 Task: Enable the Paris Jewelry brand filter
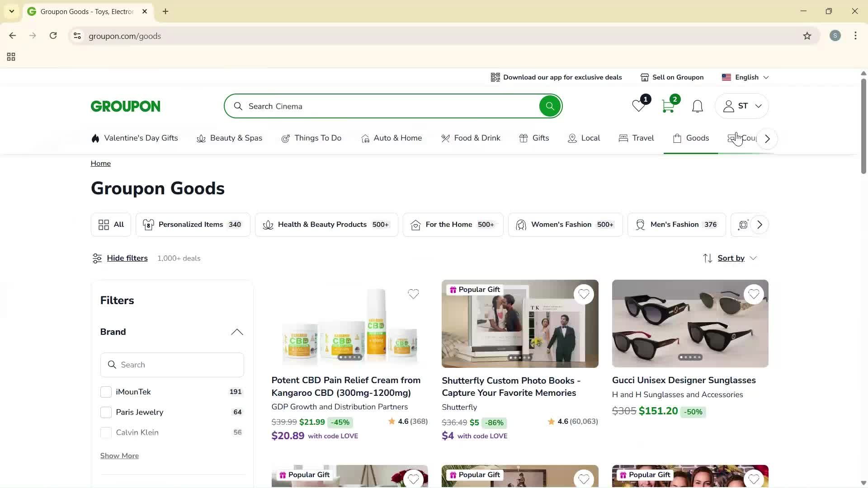pos(106,412)
